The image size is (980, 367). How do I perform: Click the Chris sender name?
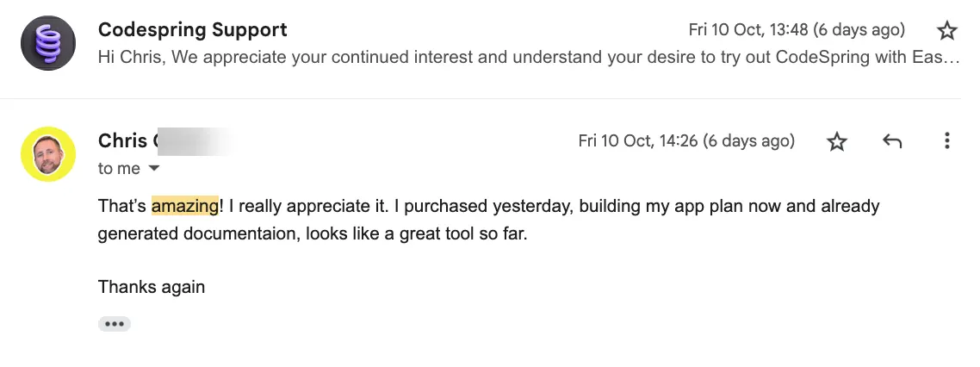coord(122,140)
